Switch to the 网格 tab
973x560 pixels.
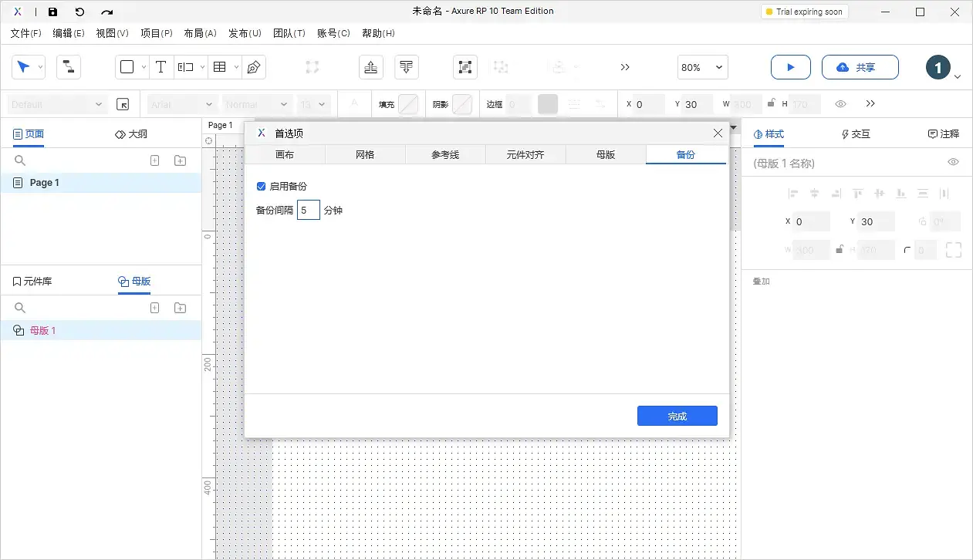point(365,154)
